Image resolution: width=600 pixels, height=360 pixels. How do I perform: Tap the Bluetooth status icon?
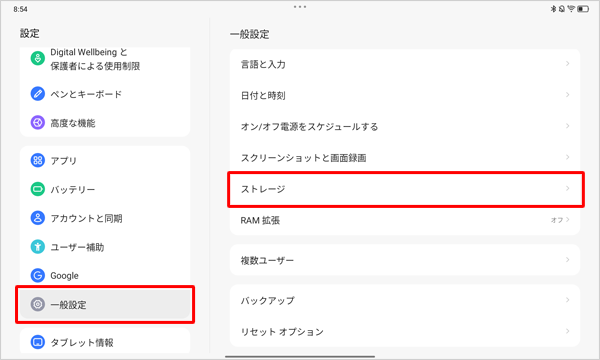(553, 9)
